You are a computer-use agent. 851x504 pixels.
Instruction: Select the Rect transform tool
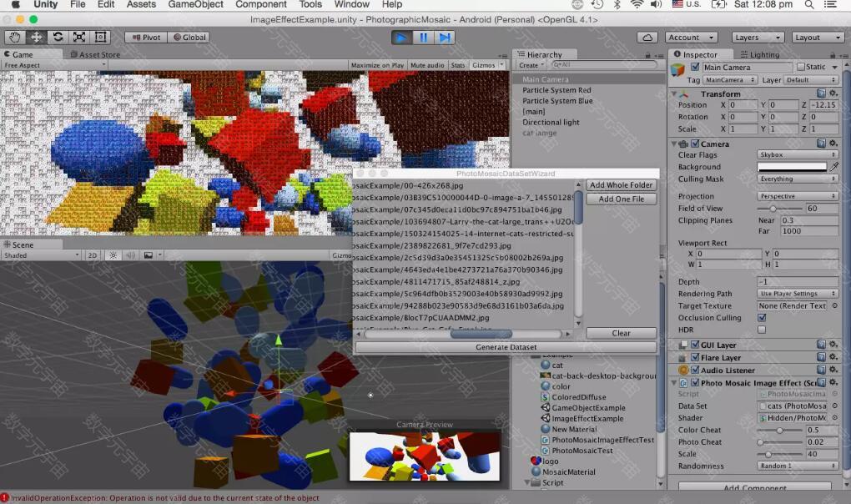[x=100, y=37]
